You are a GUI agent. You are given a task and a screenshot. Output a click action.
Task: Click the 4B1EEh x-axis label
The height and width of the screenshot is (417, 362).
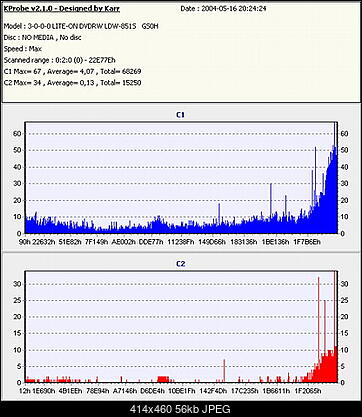click(70, 391)
